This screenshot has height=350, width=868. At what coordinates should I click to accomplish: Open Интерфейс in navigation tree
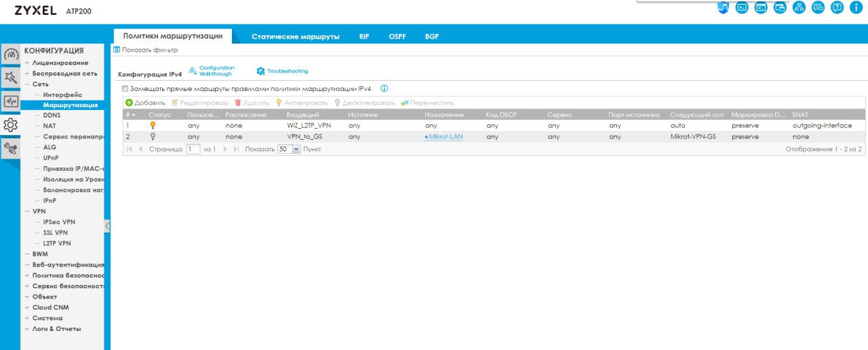[62, 95]
